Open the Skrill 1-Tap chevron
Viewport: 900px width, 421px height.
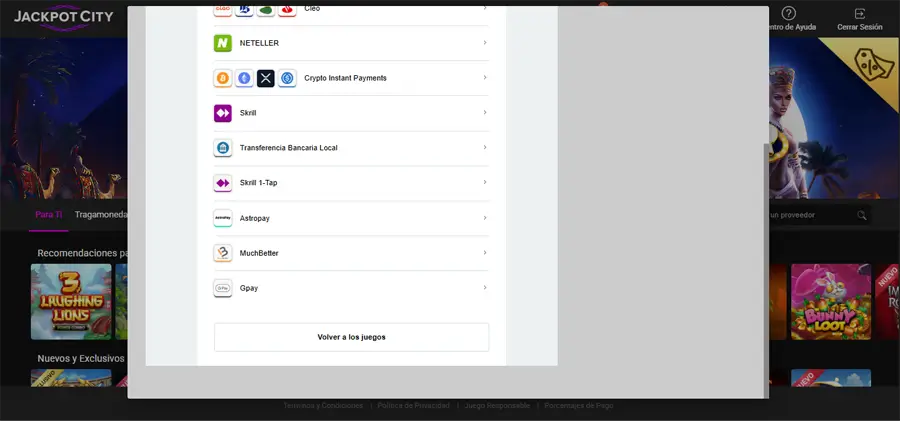pos(485,182)
